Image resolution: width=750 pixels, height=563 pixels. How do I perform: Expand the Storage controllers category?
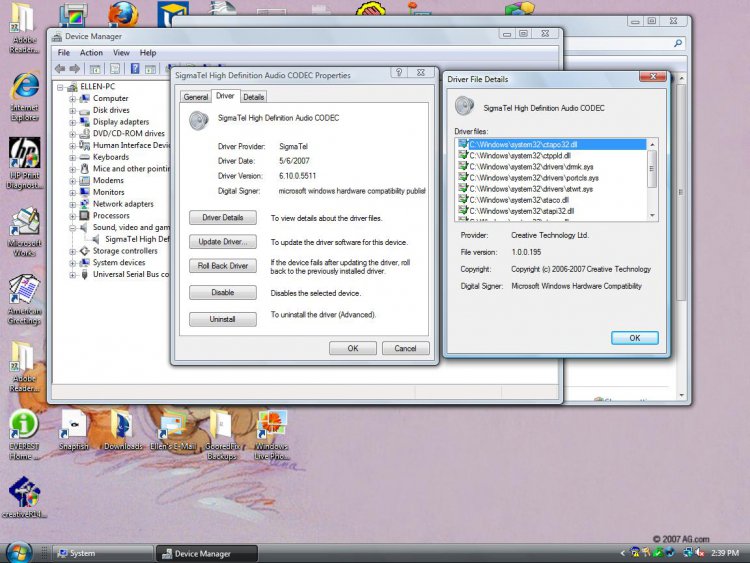pos(72,251)
